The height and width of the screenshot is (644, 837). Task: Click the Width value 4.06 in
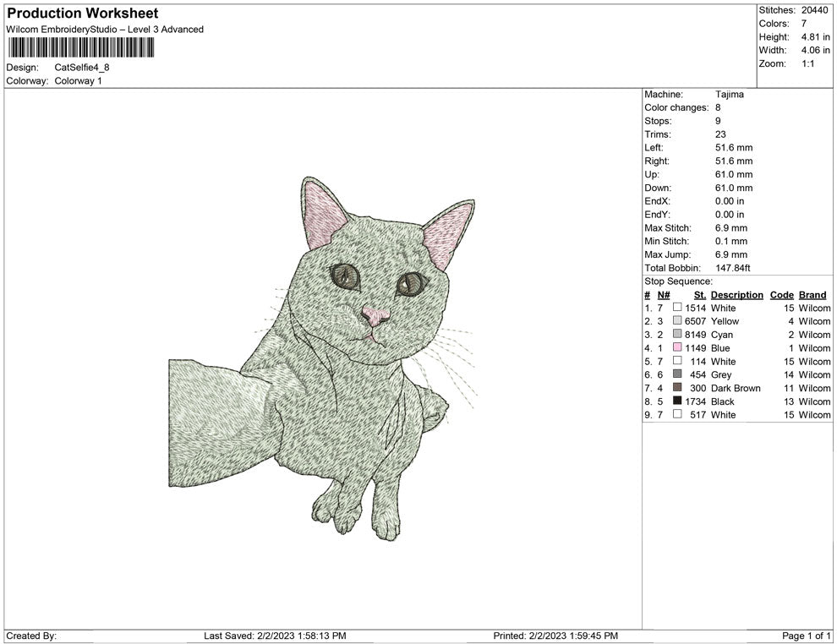tap(815, 50)
